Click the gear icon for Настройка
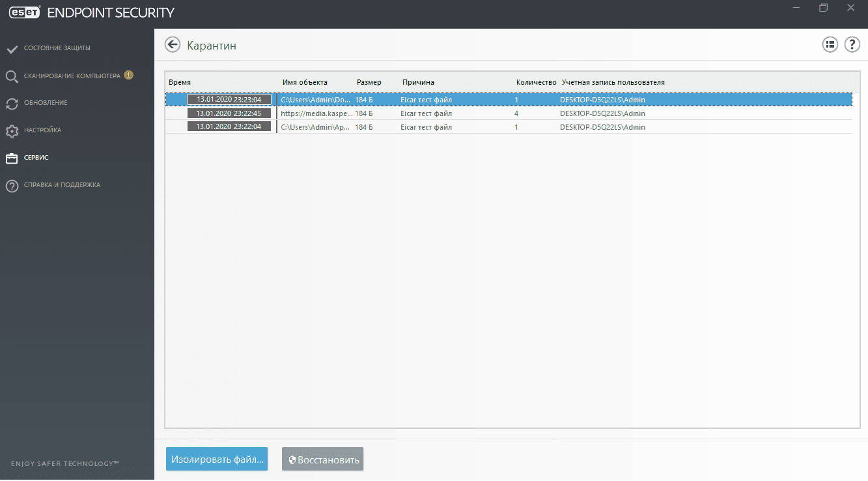The width and height of the screenshot is (868, 481). click(12, 131)
